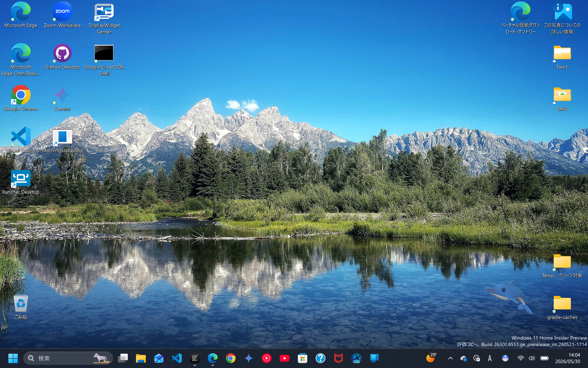Open the Microsoft Edge desktop shortcut
588x368 pixels.
[x=21, y=15]
